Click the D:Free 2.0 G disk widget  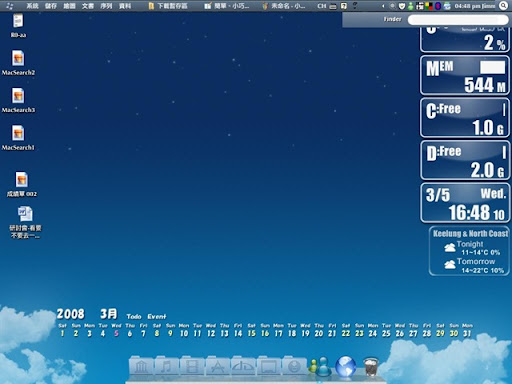point(465,160)
